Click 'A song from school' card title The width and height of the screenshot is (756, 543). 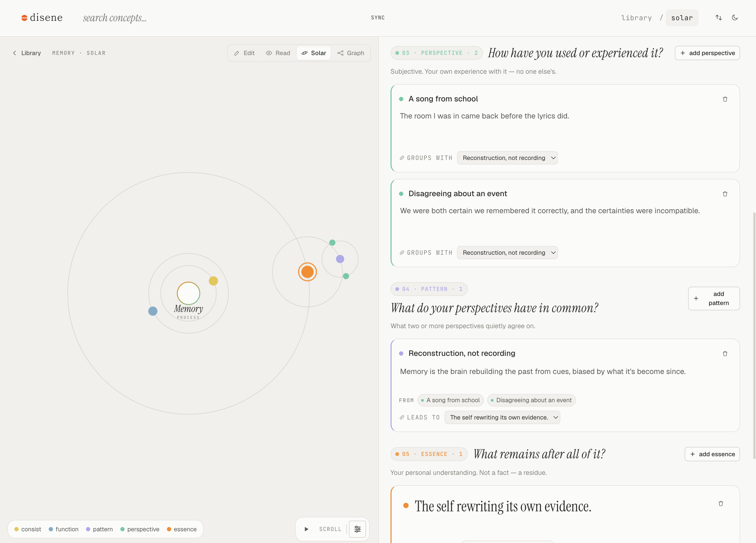pos(443,99)
